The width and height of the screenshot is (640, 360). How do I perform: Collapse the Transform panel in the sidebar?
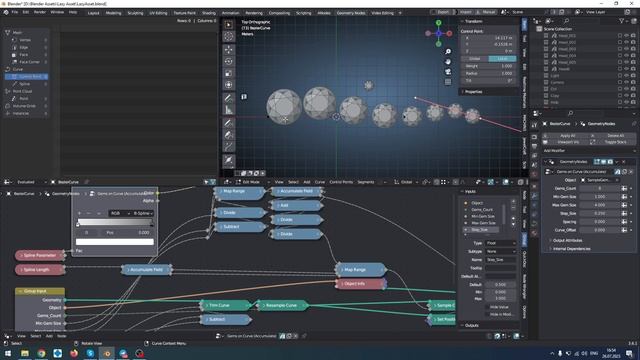click(x=473, y=21)
